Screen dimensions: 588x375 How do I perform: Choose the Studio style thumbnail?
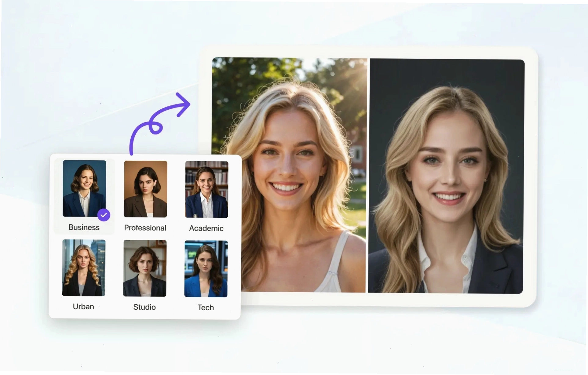tap(145, 268)
